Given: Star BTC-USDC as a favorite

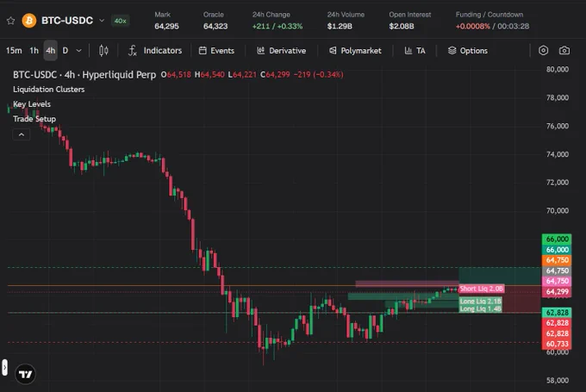Looking at the screenshot, I should (11, 21).
